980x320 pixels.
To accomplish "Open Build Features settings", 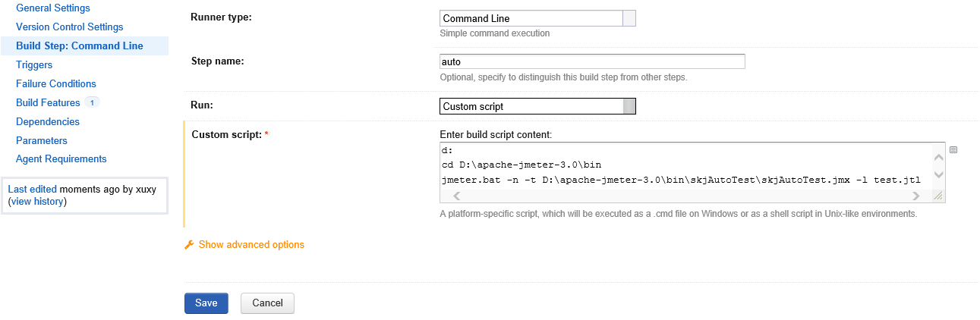I will tap(48, 103).
